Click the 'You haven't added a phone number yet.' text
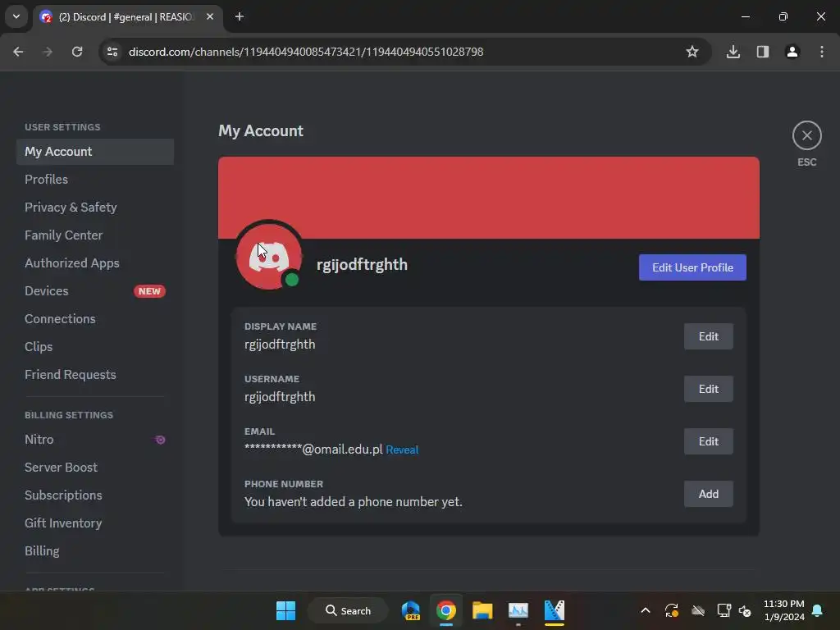 (x=353, y=502)
